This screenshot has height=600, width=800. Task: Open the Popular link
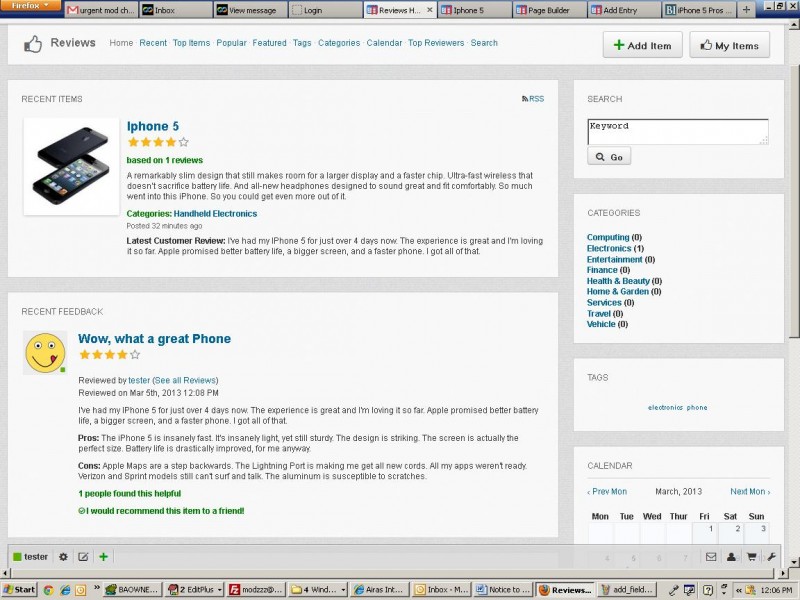pos(231,43)
